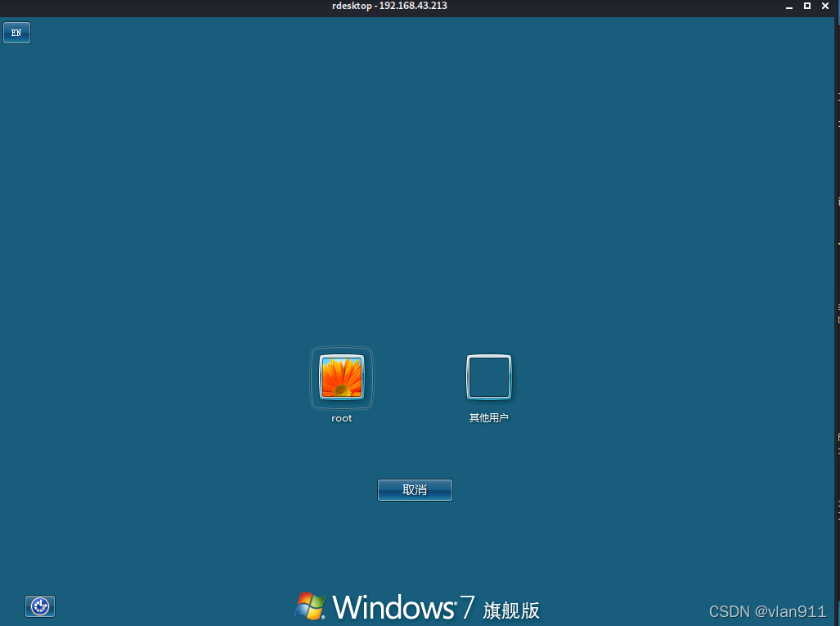Maximize the rdesktop window

pos(807,6)
